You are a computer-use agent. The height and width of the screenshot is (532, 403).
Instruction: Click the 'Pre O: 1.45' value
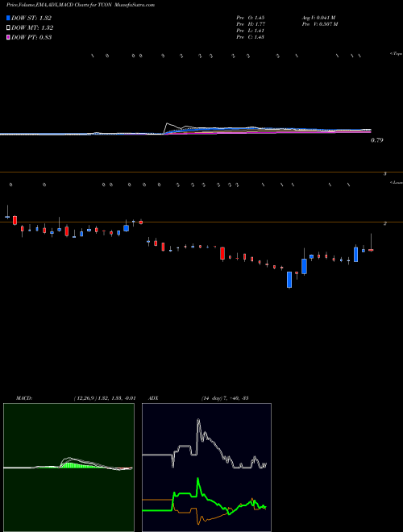[251, 18]
